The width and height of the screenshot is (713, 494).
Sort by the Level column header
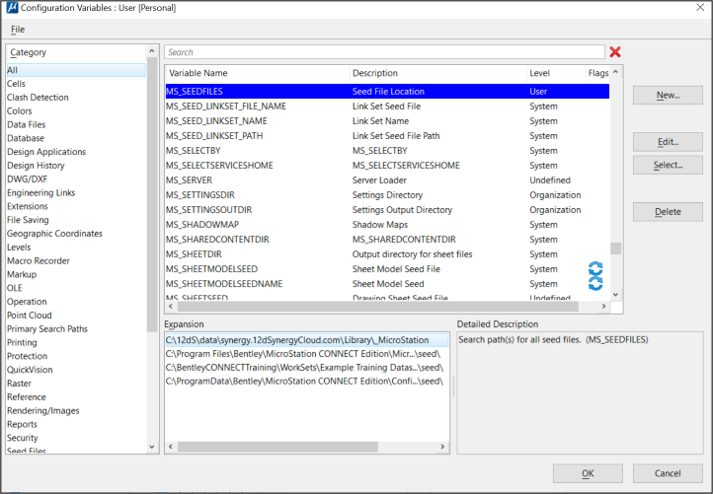tap(540, 73)
